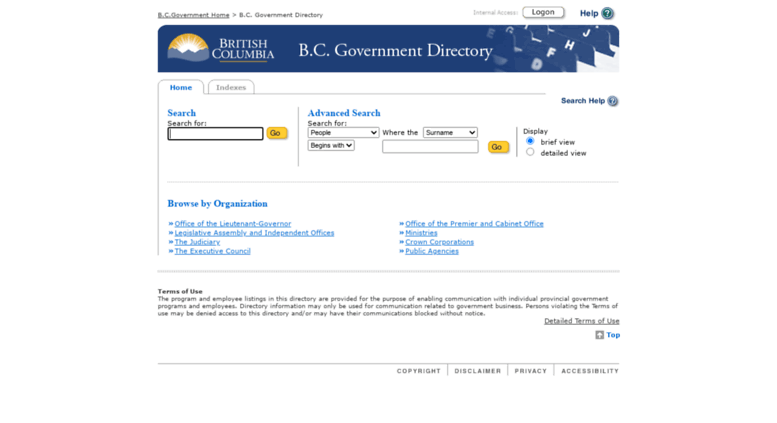Click Go button for basic Search
This screenshot has height=423, width=777.
pos(277,133)
